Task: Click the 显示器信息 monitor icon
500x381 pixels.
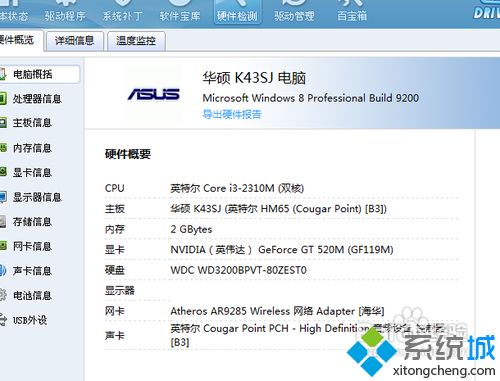Action: click(x=3, y=197)
